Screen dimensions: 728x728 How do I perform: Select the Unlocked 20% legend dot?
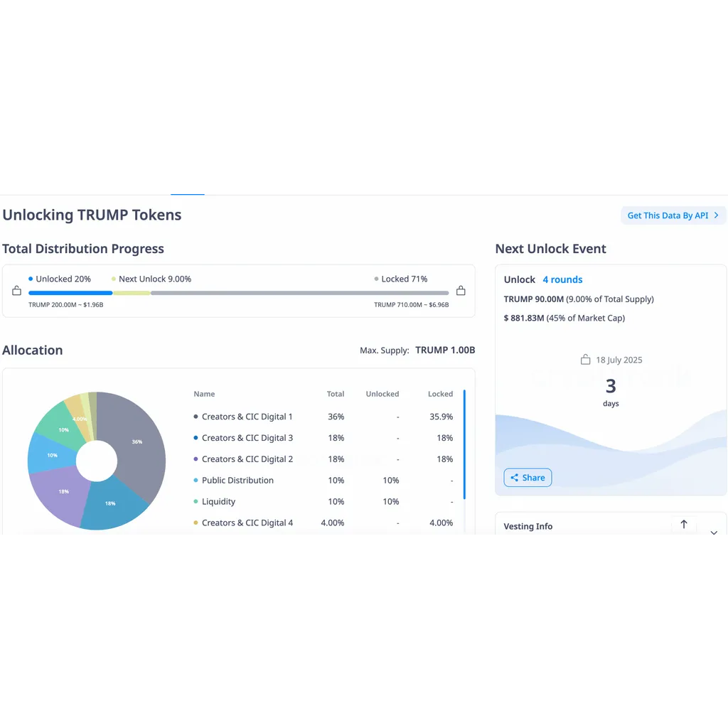31,279
